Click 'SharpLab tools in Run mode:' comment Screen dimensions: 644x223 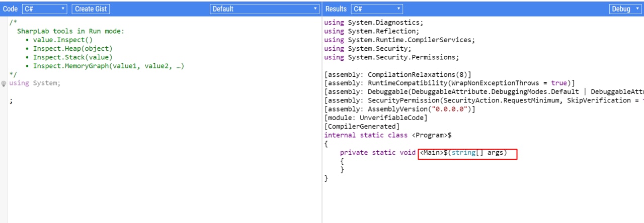pyautogui.click(x=70, y=31)
